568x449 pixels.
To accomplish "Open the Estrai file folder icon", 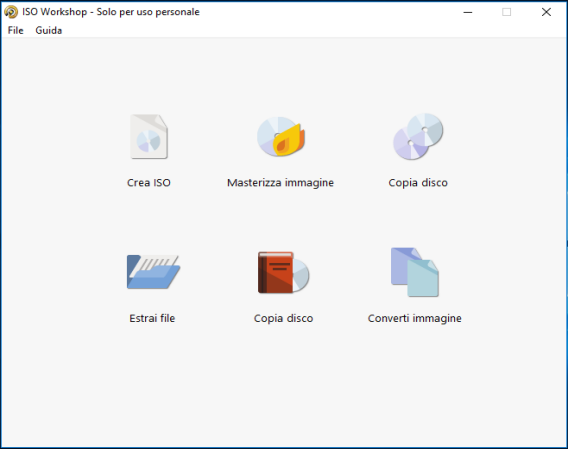I will 153,272.
